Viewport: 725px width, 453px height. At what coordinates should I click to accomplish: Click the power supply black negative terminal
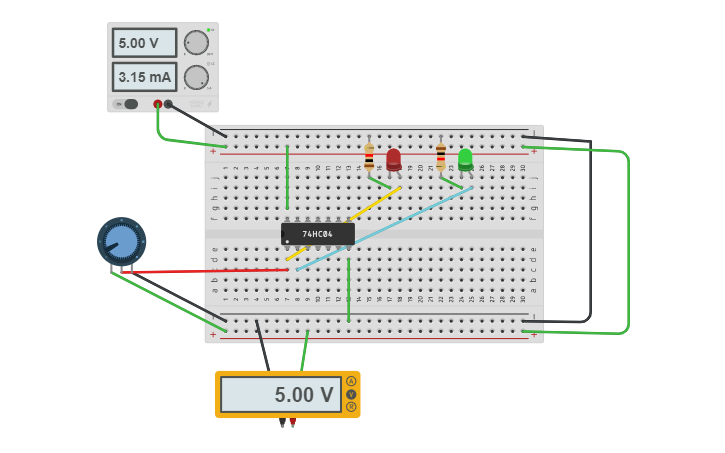click(168, 104)
